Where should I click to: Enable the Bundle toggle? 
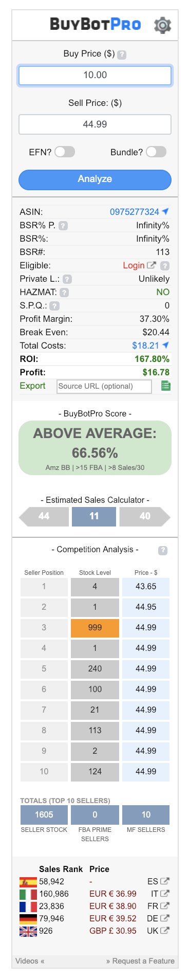coord(156,152)
